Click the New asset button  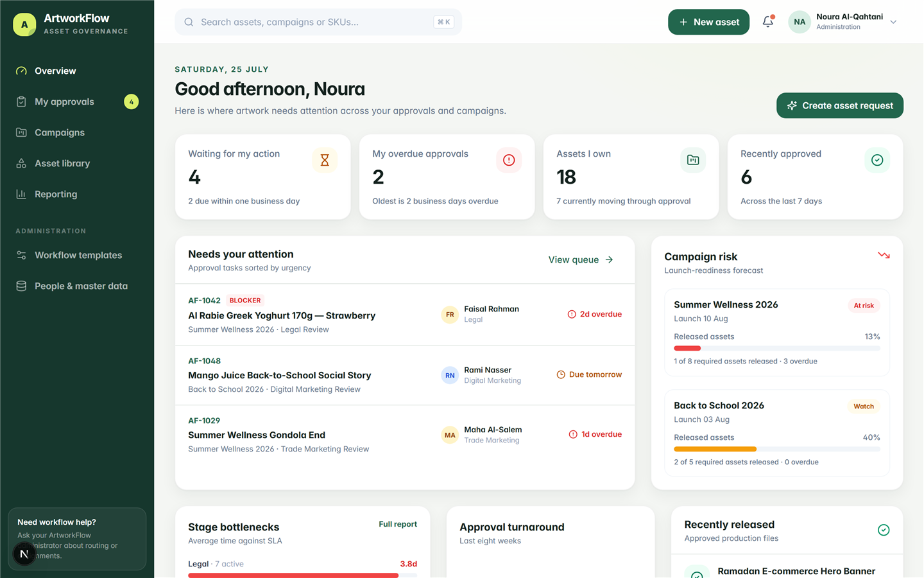pos(708,22)
